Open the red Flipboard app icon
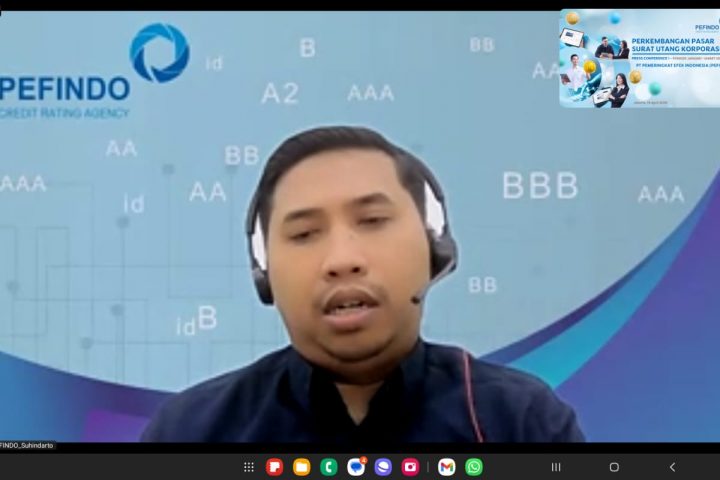The height and width of the screenshot is (480, 720). click(275, 467)
